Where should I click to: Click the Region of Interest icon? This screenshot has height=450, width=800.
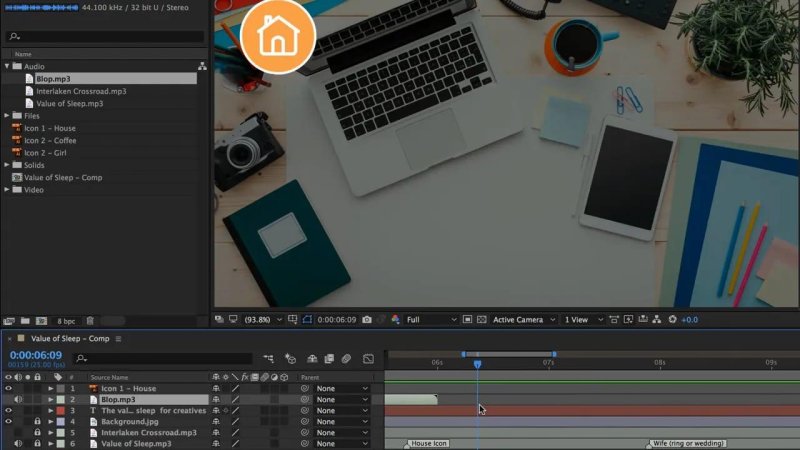[467, 319]
